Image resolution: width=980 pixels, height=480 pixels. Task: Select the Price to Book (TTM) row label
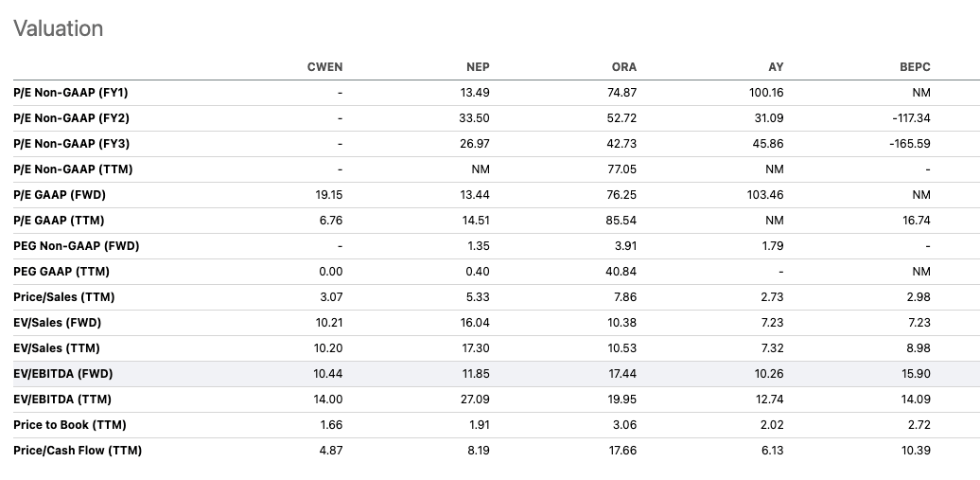tap(70, 425)
